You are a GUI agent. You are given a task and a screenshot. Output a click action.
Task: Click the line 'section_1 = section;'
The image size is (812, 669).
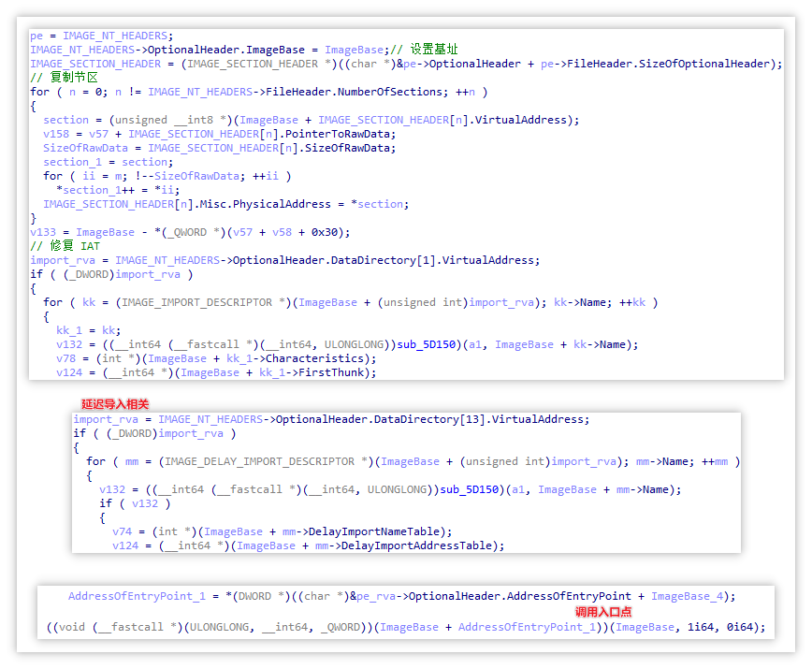click(109, 162)
